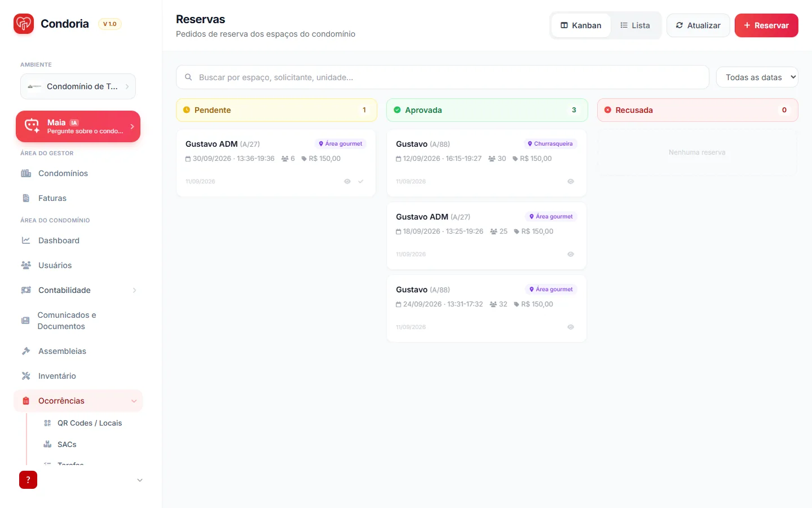
Task: Click Área gourmet tag on the 24/09/2026 card
Action: (551, 290)
